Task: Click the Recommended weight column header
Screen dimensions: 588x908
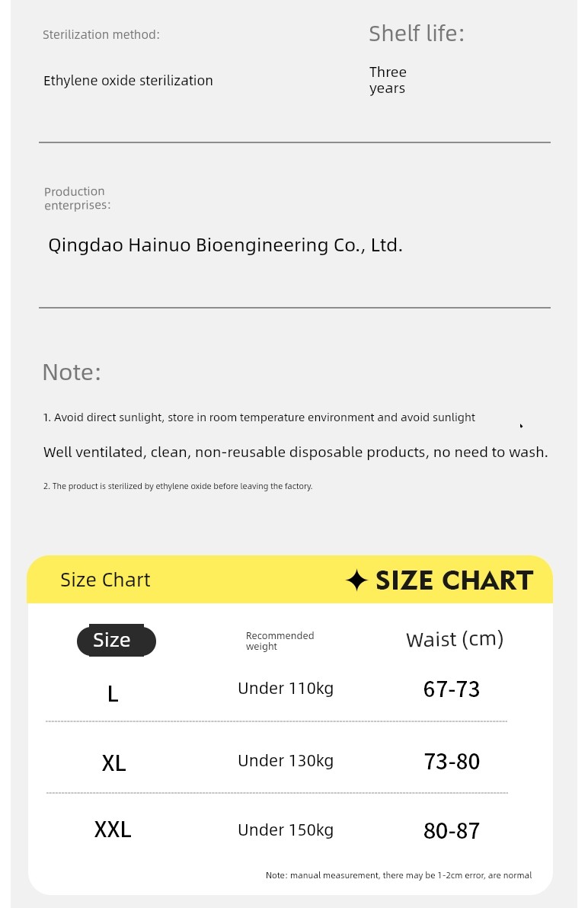Action: (280, 641)
